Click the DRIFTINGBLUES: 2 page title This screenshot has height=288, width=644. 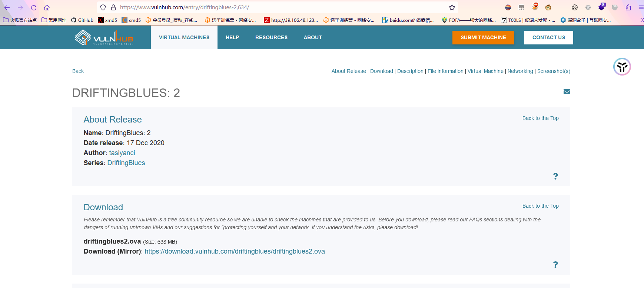point(126,93)
